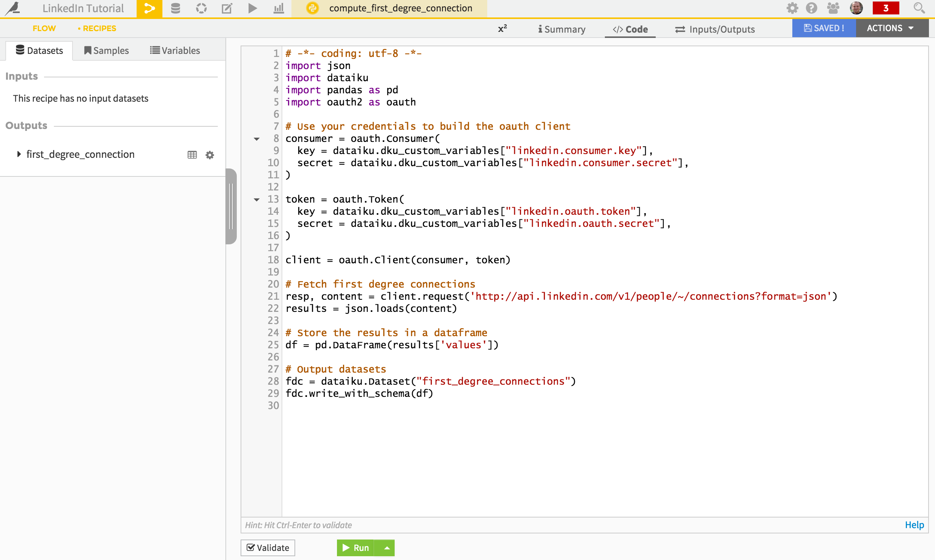This screenshot has width=935, height=560.
Task: Open the search magnifier icon
Action: [x=919, y=8]
